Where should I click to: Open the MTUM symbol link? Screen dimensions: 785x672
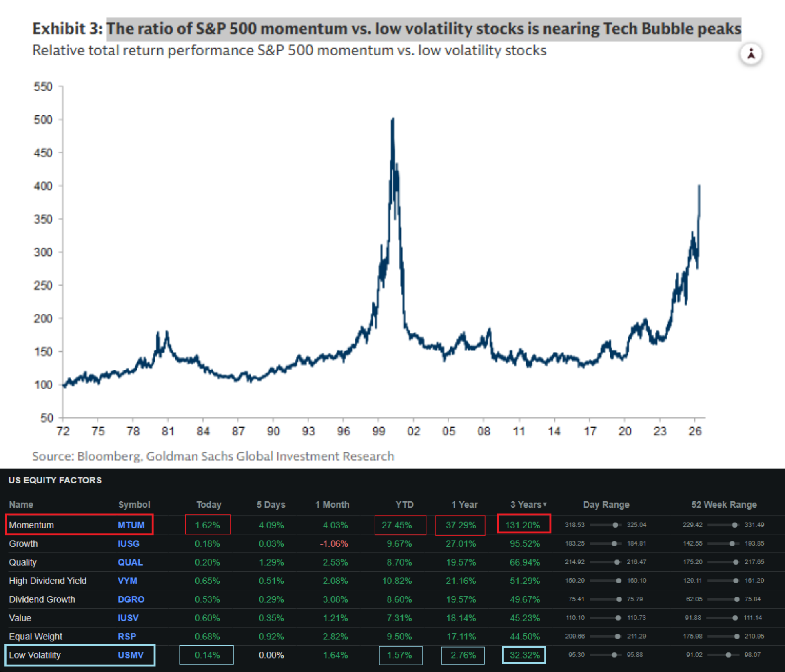coord(131,525)
